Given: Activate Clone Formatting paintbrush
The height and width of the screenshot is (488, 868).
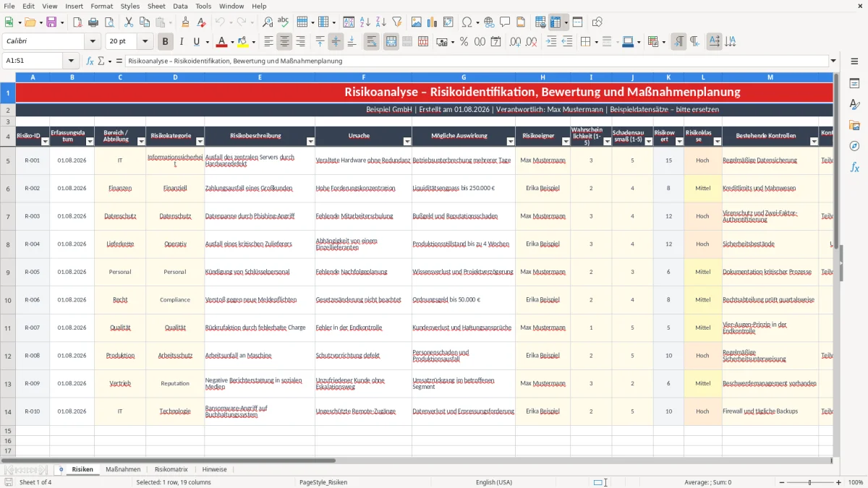Looking at the screenshot, I should (185, 22).
